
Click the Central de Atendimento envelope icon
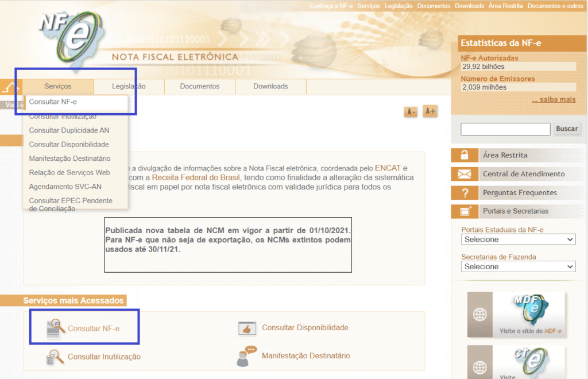pos(464,173)
